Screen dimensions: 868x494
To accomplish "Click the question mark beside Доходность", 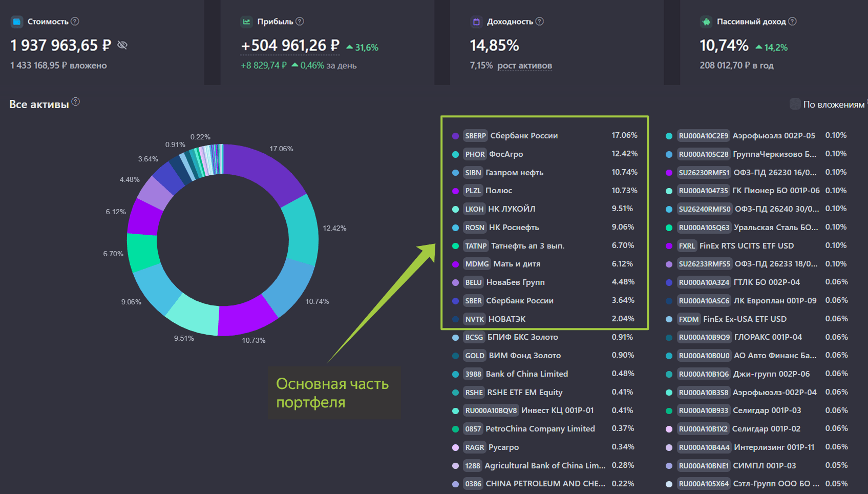I will coord(540,22).
